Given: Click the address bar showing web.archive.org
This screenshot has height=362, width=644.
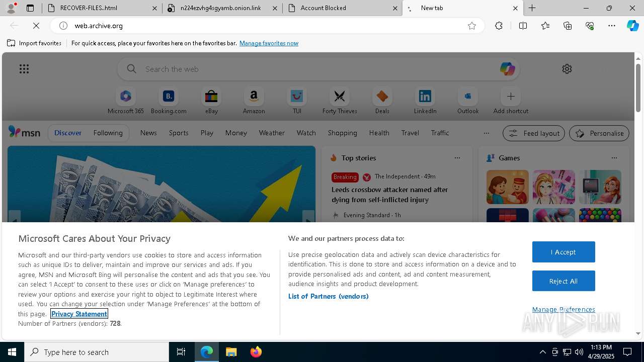Looking at the screenshot, I should (x=267, y=26).
